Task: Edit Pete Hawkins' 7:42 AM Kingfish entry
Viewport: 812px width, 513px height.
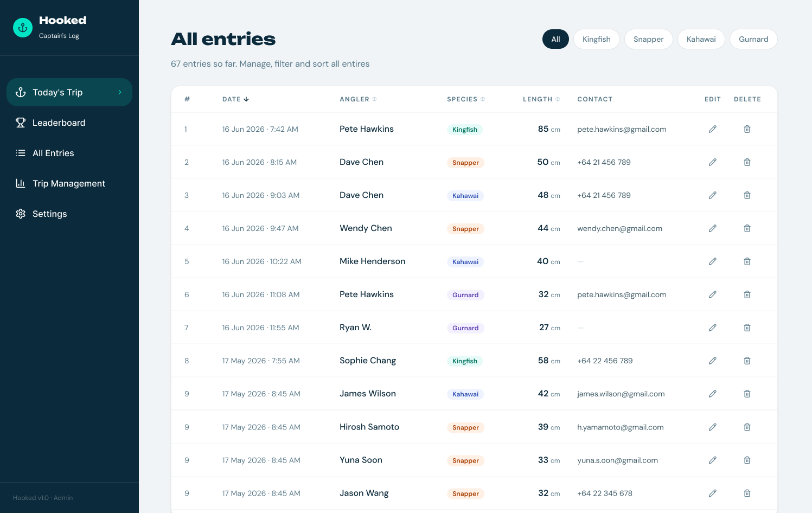Action: pos(713,129)
